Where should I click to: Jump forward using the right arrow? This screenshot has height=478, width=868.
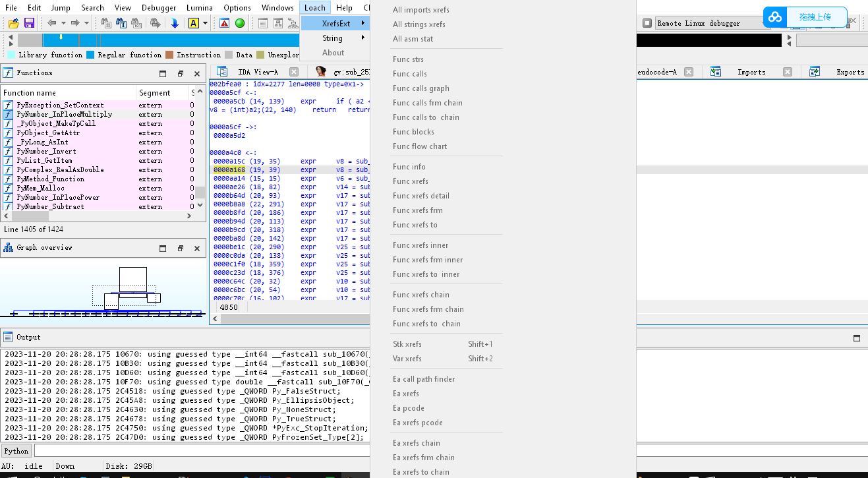click(x=75, y=23)
